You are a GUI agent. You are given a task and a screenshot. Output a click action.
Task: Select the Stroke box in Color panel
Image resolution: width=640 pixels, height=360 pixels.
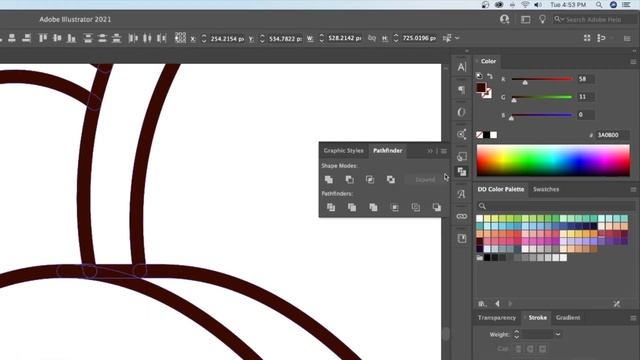[487, 94]
